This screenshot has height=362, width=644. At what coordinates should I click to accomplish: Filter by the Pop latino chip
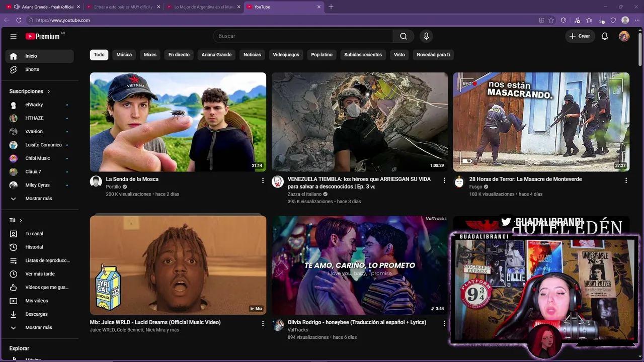321,55
